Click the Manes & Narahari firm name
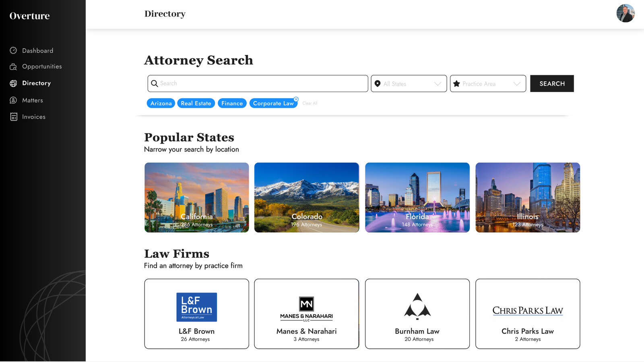Viewport: 644px width, 362px height. (306, 331)
